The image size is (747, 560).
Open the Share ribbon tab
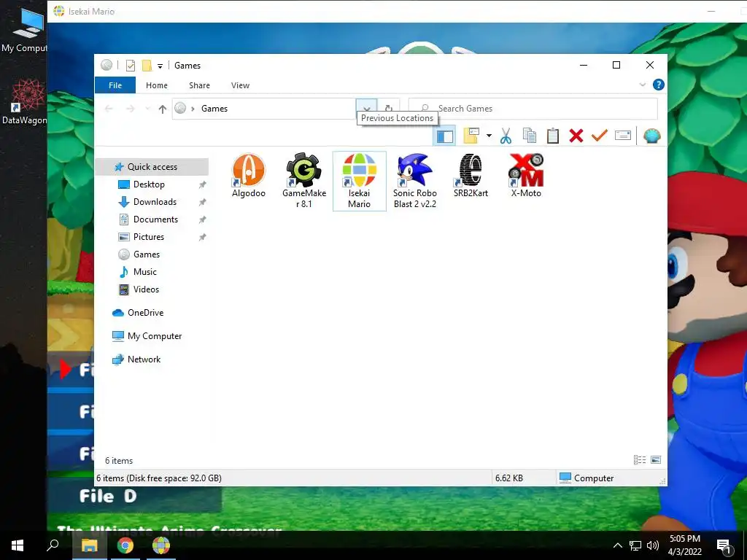coord(199,85)
